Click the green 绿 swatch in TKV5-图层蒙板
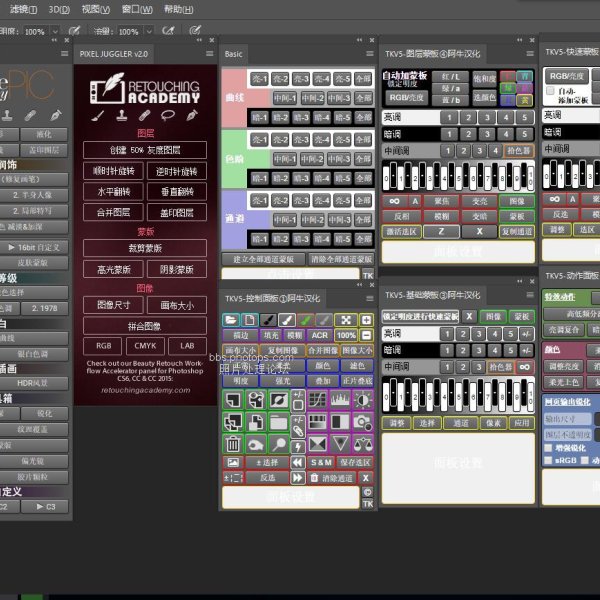The width and height of the screenshot is (600, 600). click(508, 88)
